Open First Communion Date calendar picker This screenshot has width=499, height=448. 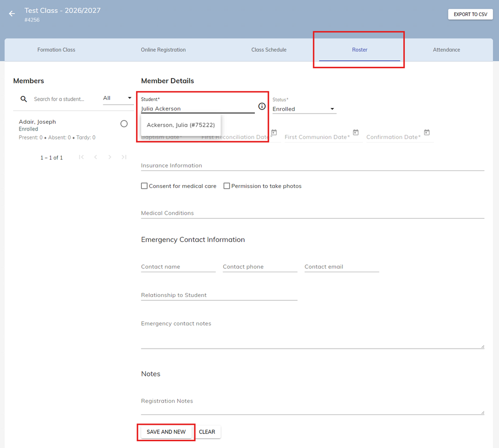[x=356, y=132]
